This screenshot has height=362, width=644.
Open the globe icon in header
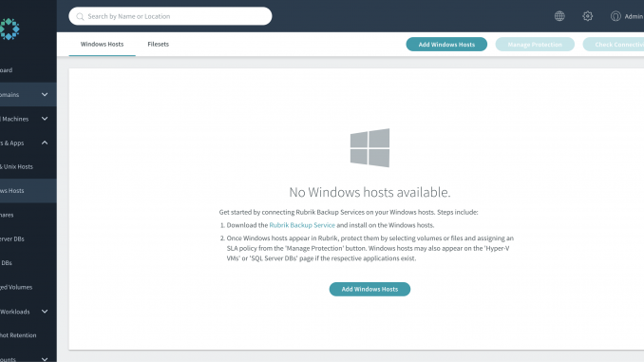click(x=559, y=16)
